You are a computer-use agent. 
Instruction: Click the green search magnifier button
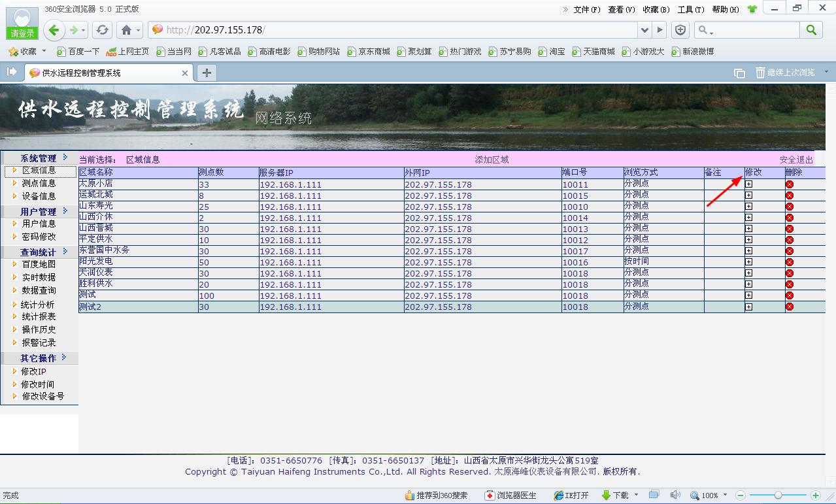pos(811,29)
